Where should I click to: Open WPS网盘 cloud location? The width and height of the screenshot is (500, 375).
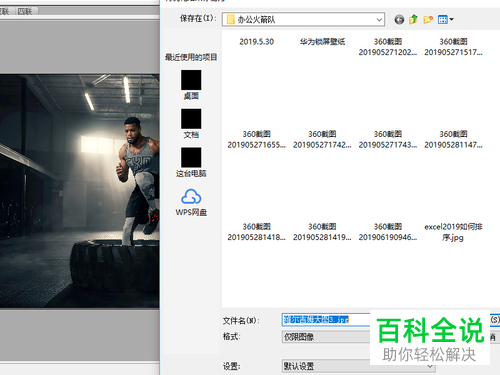pyautogui.click(x=191, y=202)
